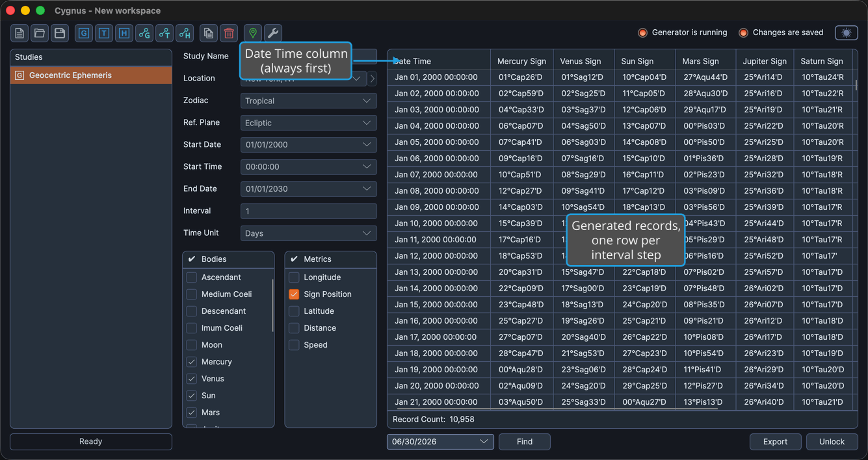This screenshot has width=868, height=460.
Task: Uncheck the Mars body
Action: point(192,413)
